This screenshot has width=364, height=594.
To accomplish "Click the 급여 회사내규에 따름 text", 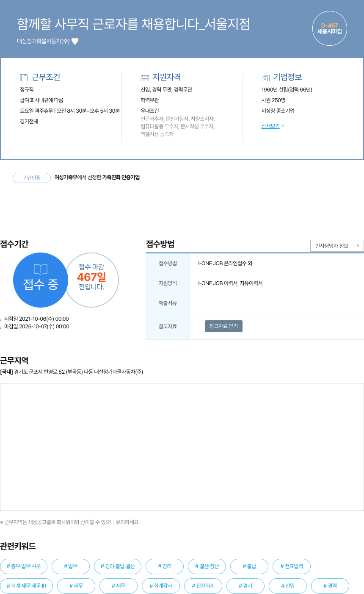I will (x=41, y=100).
